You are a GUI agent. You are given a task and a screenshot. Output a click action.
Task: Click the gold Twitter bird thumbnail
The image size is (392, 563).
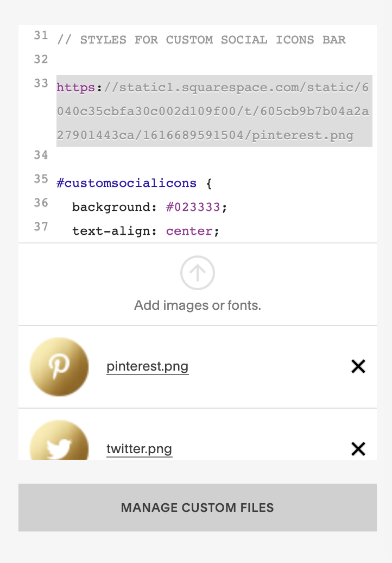tap(59, 441)
